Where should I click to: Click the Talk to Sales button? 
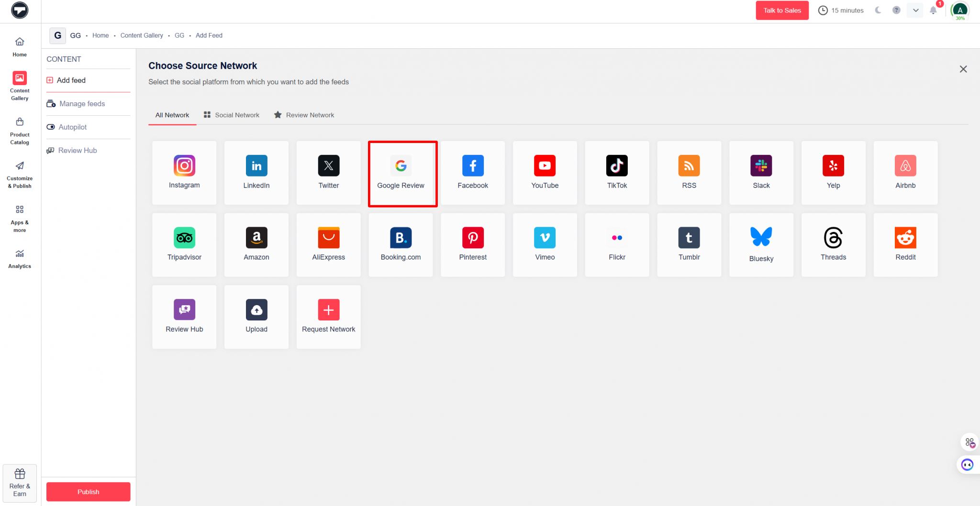pyautogui.click(x=782, y=10)
